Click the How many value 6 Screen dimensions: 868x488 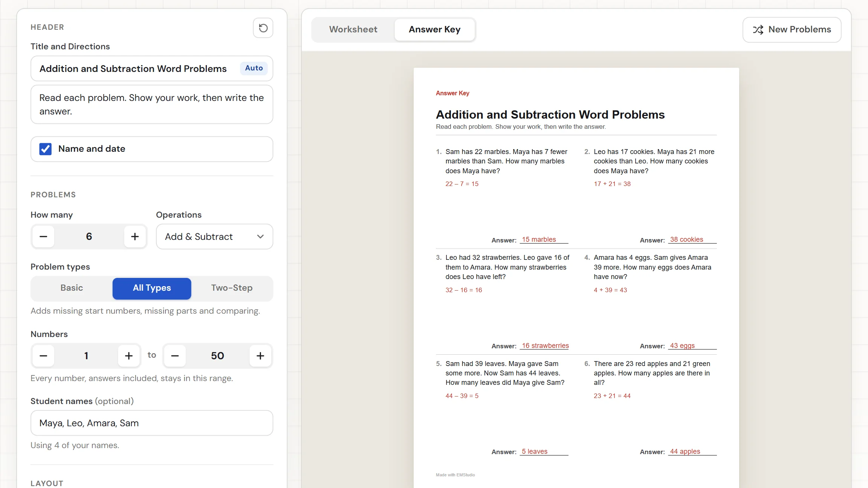[89, 236]
